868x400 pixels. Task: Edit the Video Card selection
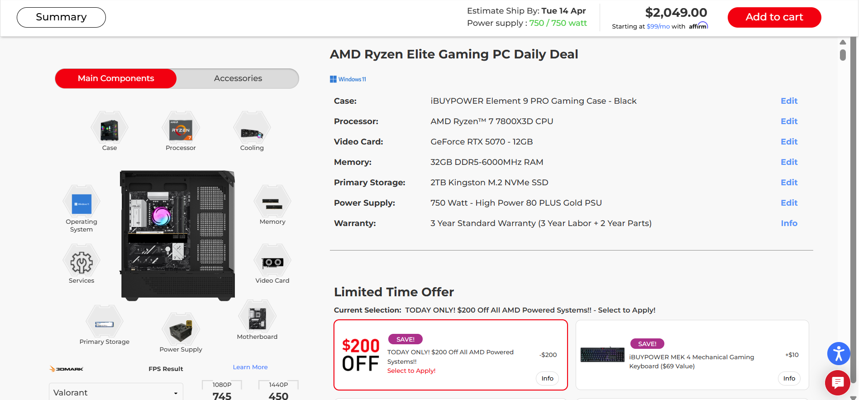(x=788, y=141)
